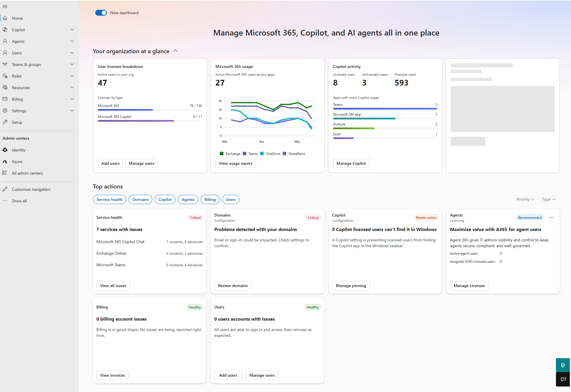The image size is (571, 392).
Task: Open more options on the Agents card
Action: (552, 218)
